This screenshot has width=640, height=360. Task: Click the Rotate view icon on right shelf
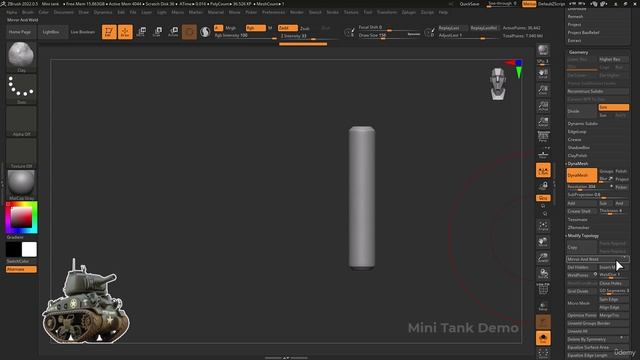pyautogui.click(x=543, y=273)
